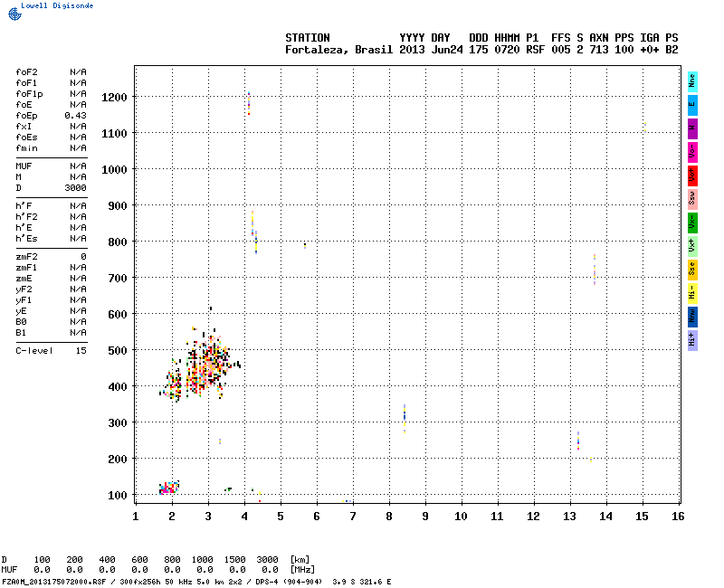
Task: Select the cyan NNE legend swatch
Action: [692, 81]
